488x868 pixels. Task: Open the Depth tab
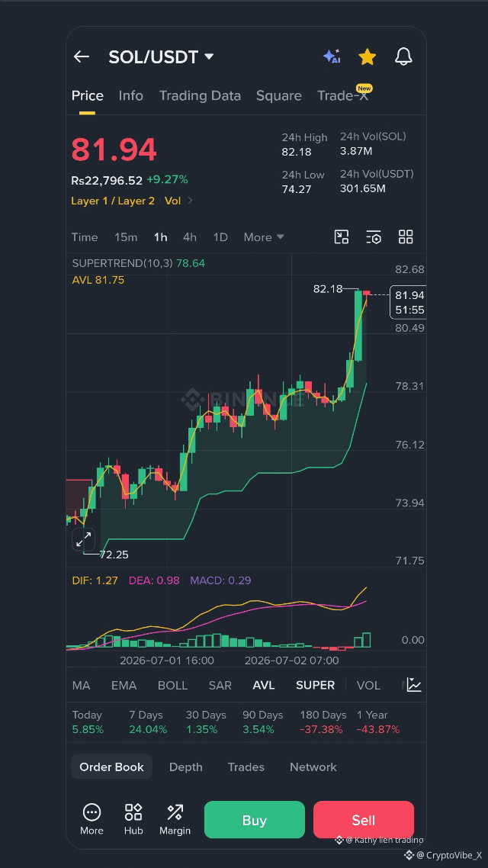(186, 767)
